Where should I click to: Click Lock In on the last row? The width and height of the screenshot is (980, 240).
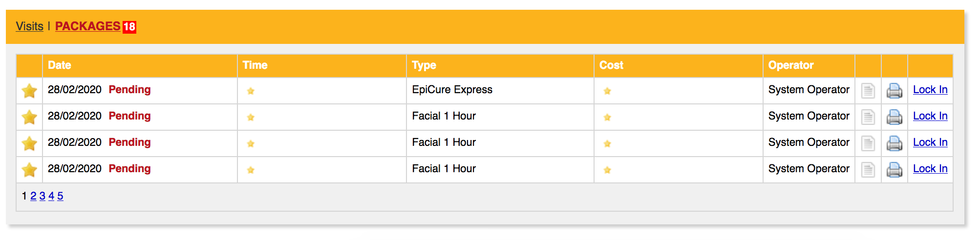click(930, 169)
